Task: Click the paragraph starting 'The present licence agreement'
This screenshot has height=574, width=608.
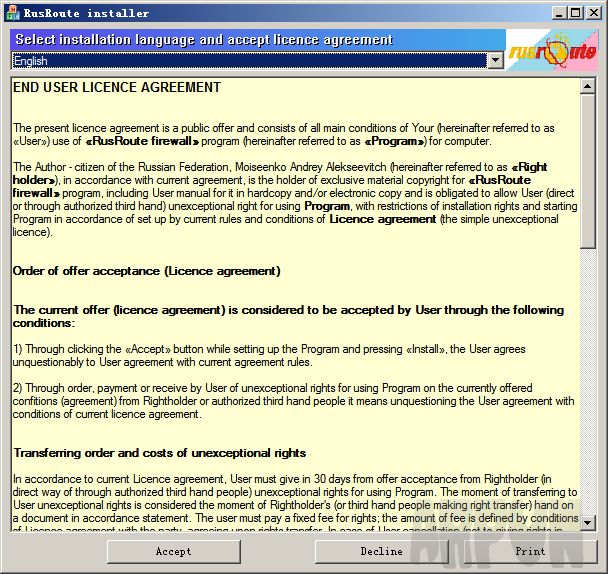Action: 283,134
